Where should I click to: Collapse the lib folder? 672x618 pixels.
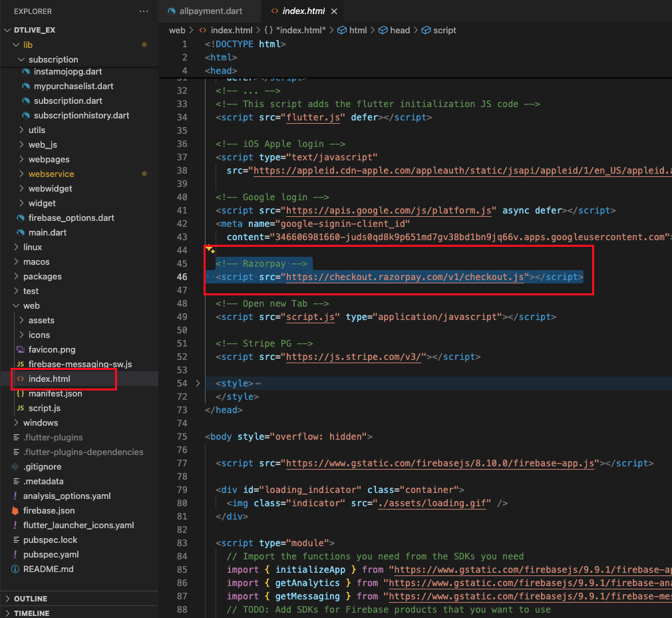coord(16,45)
